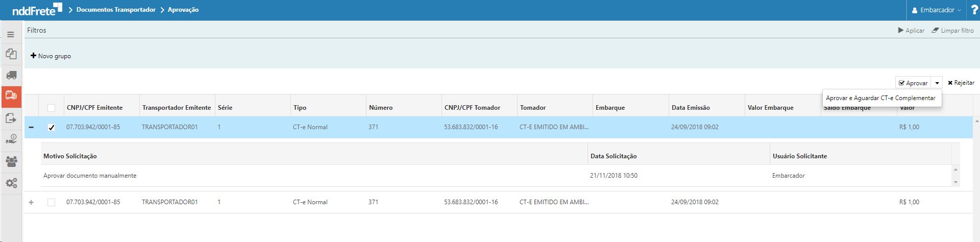Select the highlighted orange truck-document icon

click(x=11, y=96)
